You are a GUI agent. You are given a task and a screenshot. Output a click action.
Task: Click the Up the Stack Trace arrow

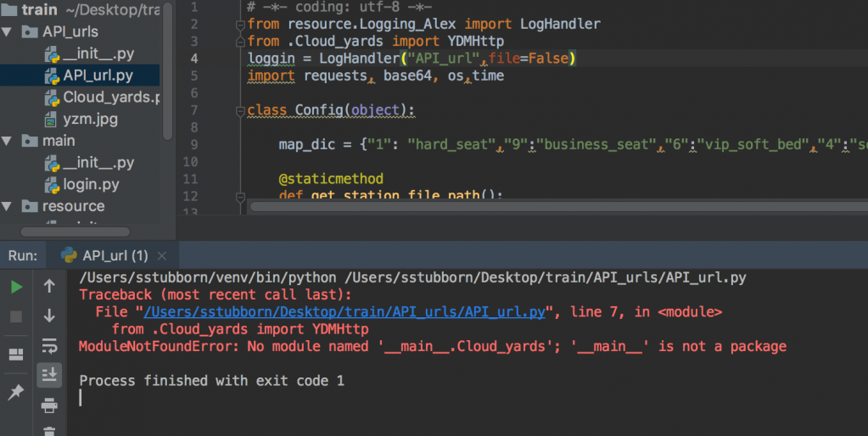click(49, 287)
